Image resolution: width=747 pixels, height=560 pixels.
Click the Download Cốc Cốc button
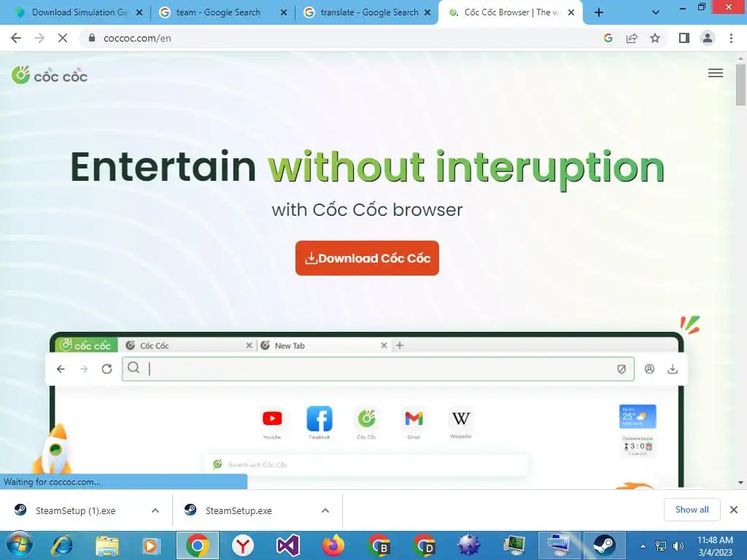click(367, 258)
